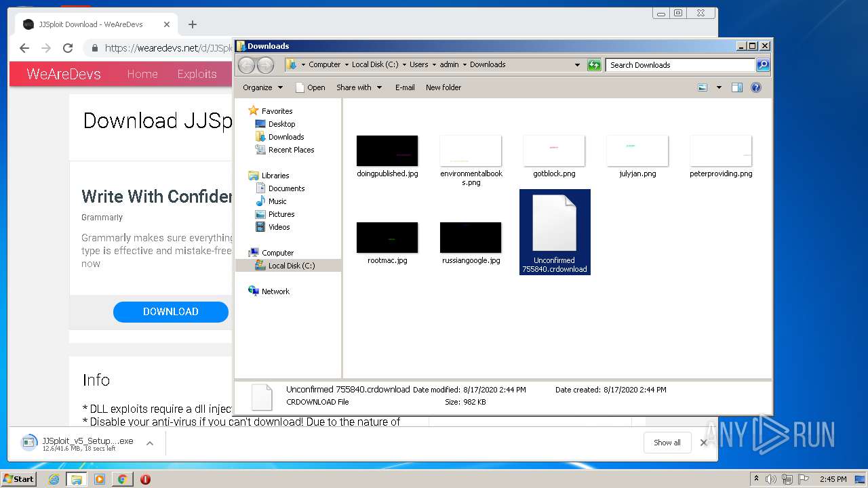Viewport: 868px width, 488px height.
Task: Click Show all downloads button
Action: (x=667, y=443)
